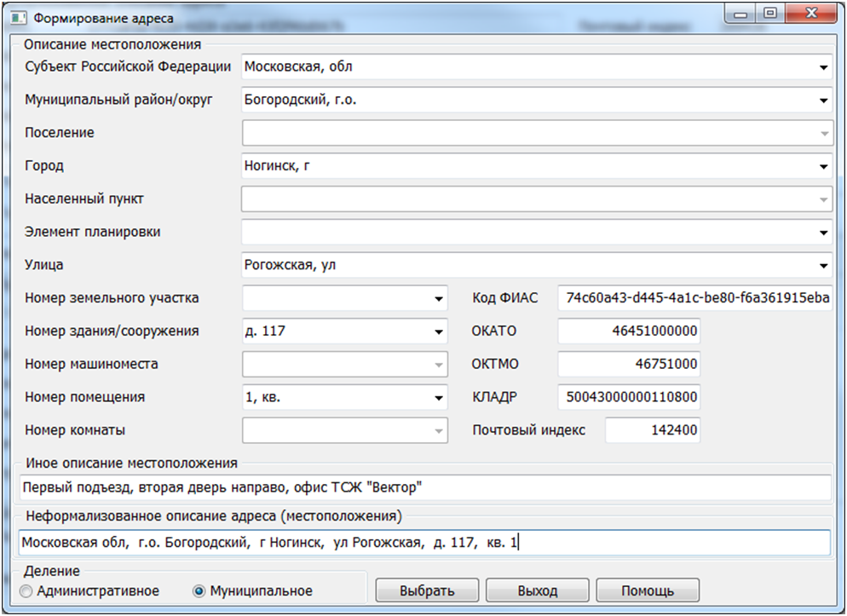The height and width of the screenshot is (616, 847).
Task: Select the КЛАДР code field
Action: click(629, 397)
